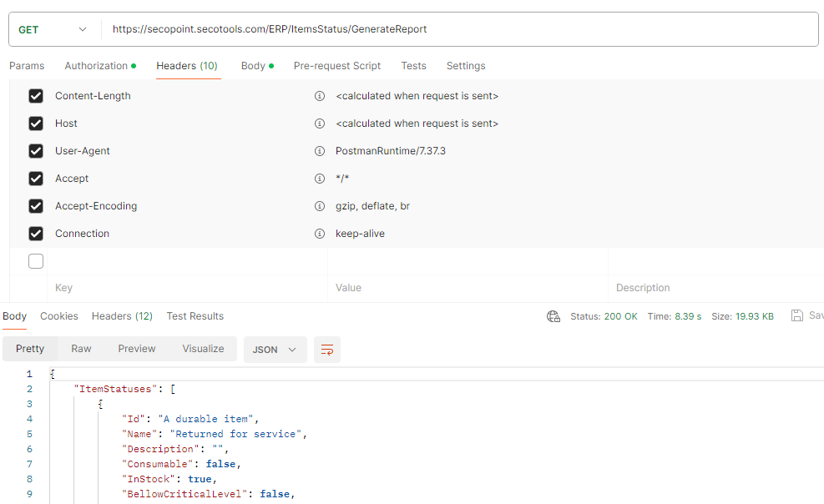Click the info icon beside Host

tap(320, 123)
